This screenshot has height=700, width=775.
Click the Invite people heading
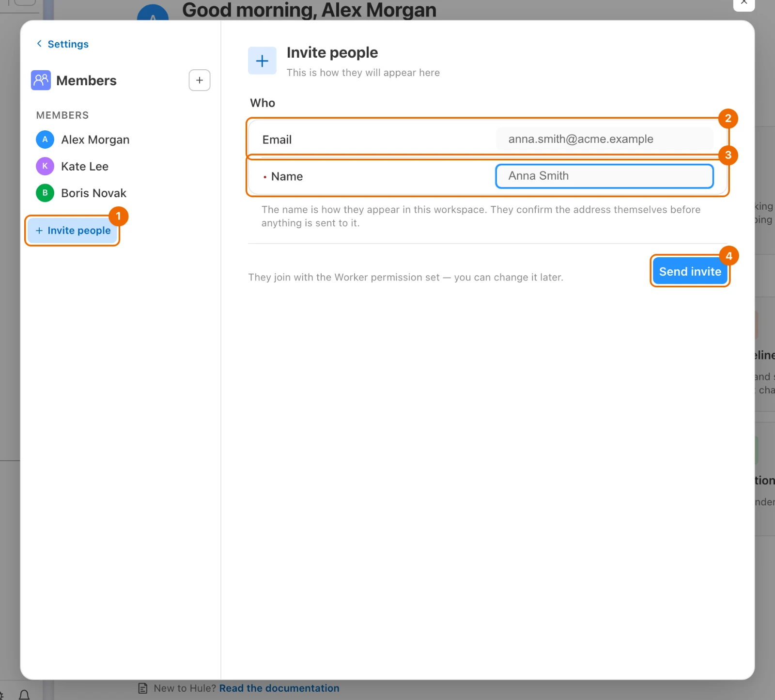(x=332, y=52)
